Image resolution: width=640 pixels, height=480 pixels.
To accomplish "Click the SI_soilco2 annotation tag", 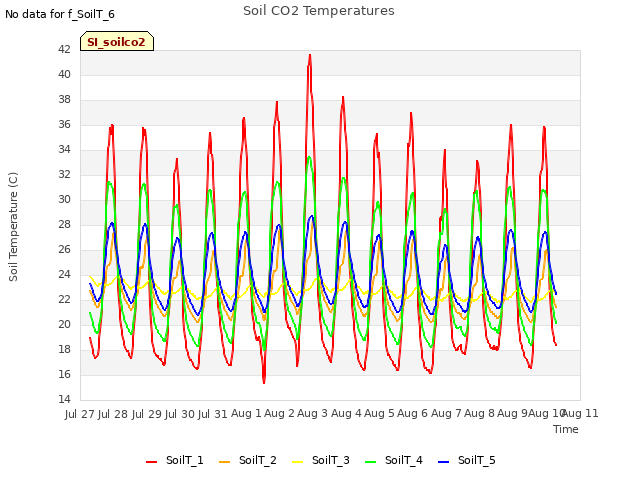I will pos(117,41).
